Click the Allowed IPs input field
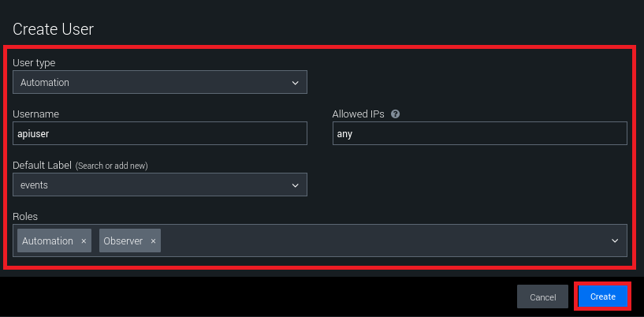This screenshot has width=644, height=317. point(479,134)
